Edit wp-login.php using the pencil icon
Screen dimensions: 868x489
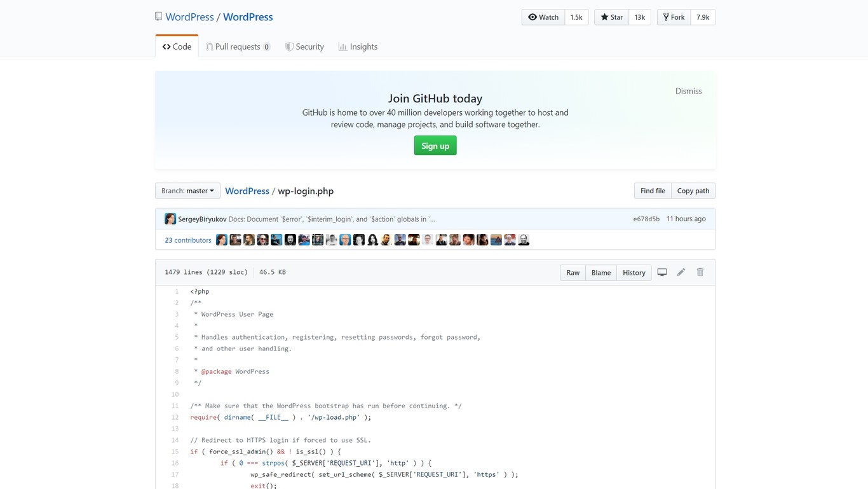pyautogui.click(x=681, y=272)
